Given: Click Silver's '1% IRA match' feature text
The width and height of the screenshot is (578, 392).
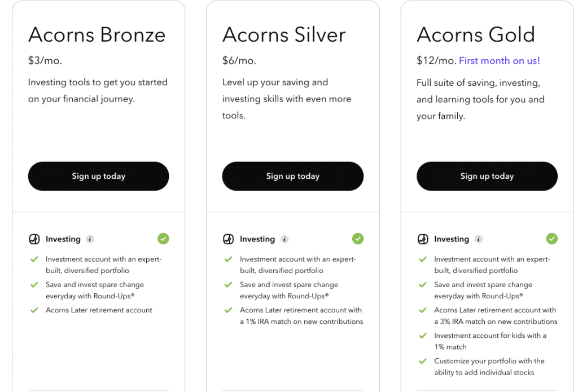Looking at the screenshot, I should coord(301,316).
